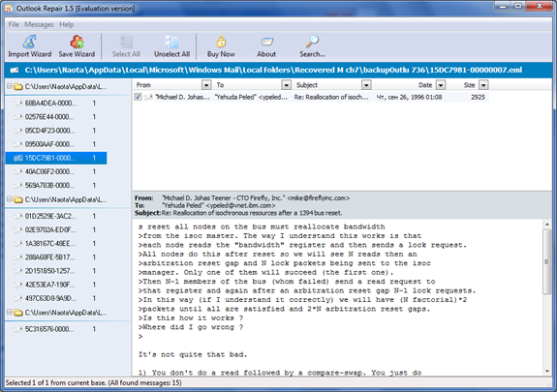This screenshot has height=392, width=557.
Task: Open the Date column filter dropdown
Action: click(441, 85)
